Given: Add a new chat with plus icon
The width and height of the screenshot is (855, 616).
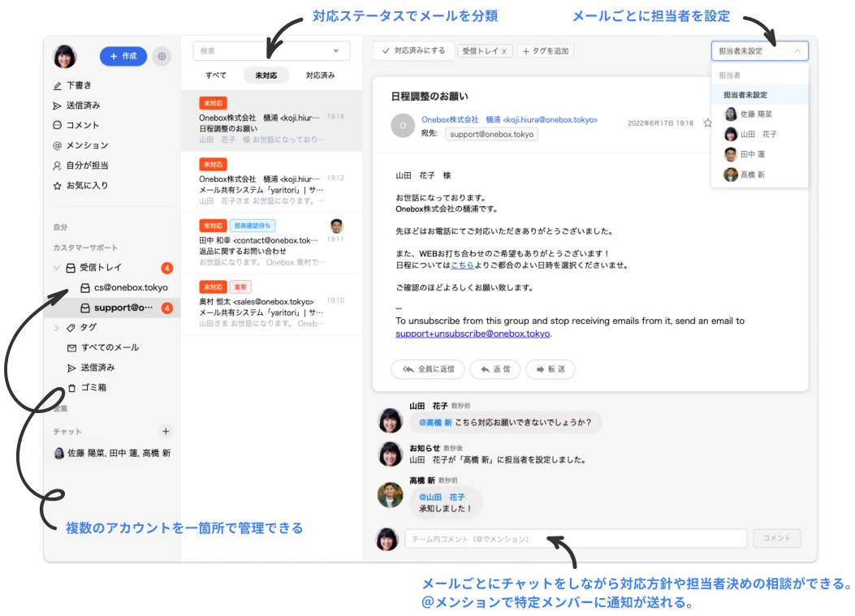Looking at the screenshot, I should pos(166,431).
